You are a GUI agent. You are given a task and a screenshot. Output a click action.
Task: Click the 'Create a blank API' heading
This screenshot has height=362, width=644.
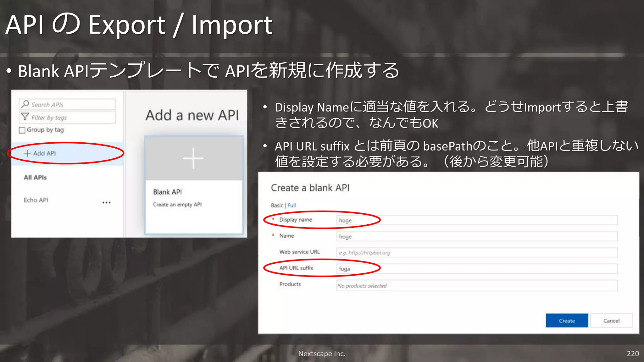tap(310, 188)
